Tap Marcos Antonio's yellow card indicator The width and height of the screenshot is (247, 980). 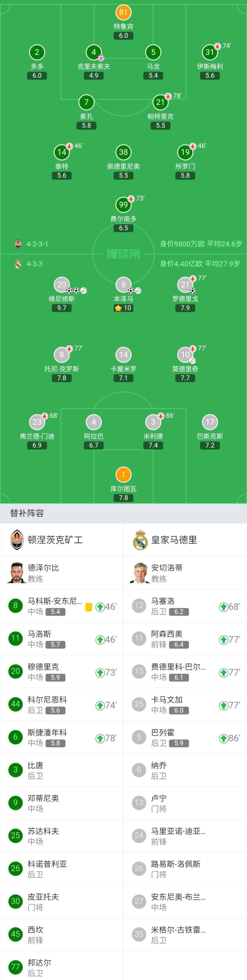89,607
